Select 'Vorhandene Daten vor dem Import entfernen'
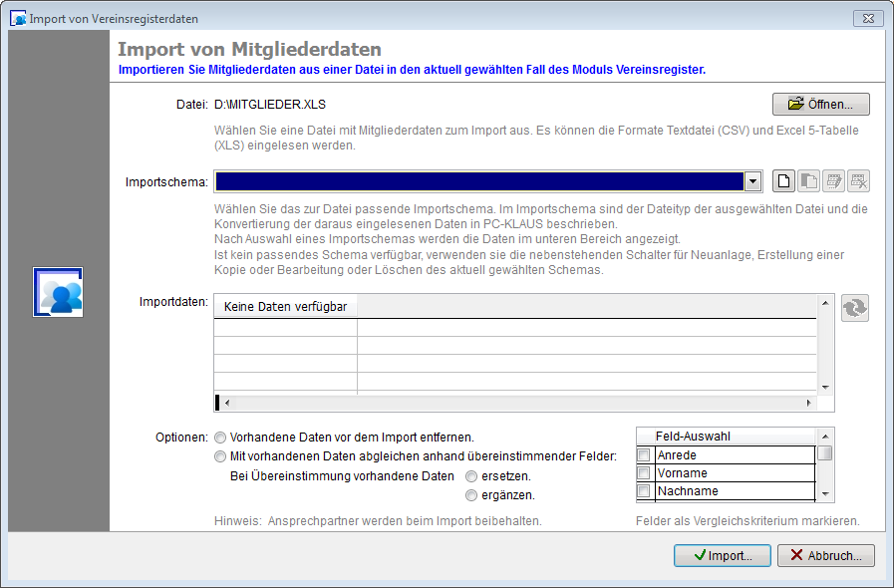Viewport: 894px width, 588px height. click(x=220, y=438)
